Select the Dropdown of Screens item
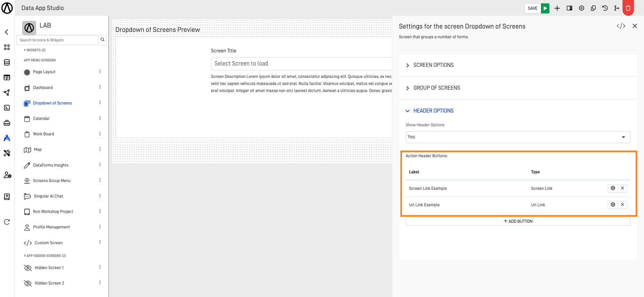 52,103
